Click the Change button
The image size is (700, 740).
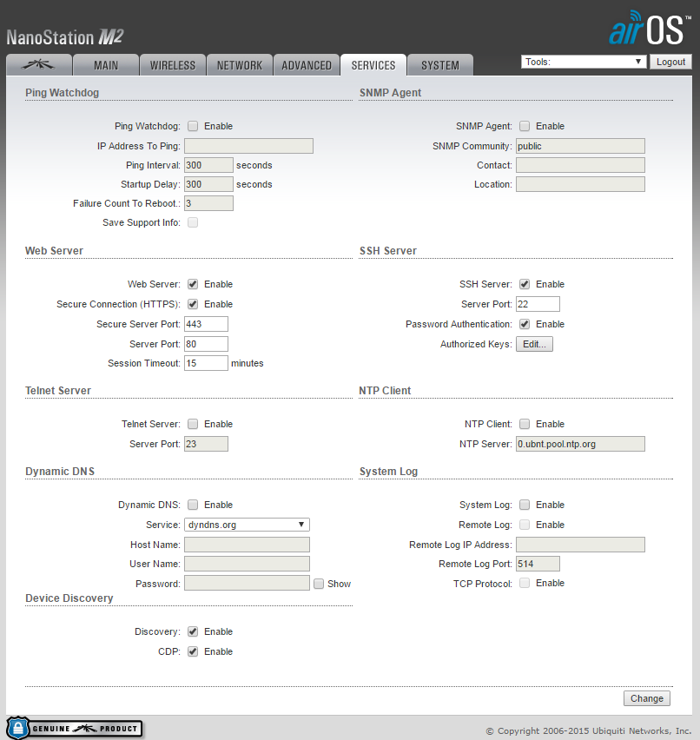[x=647, y=698]
